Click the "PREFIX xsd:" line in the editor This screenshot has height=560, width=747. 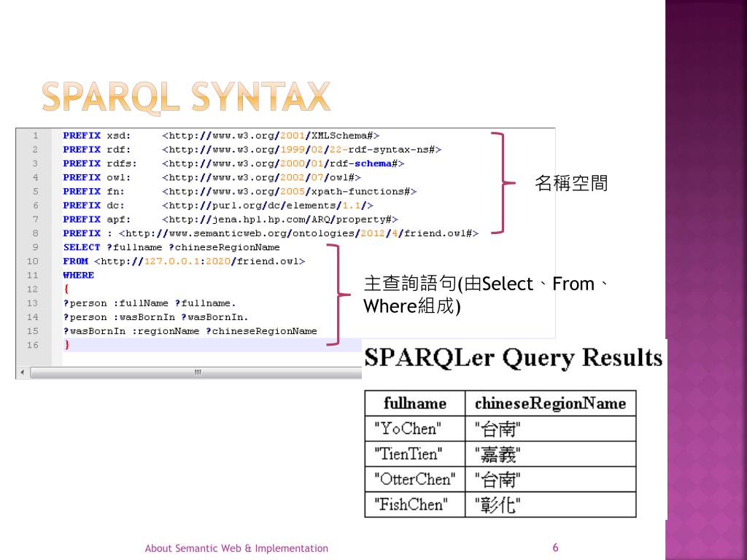coord(221,136)
